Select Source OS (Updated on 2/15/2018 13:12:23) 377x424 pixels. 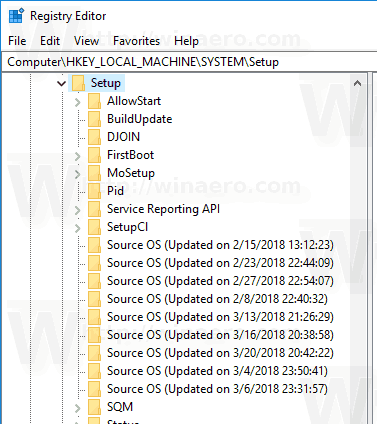(220, 245)
